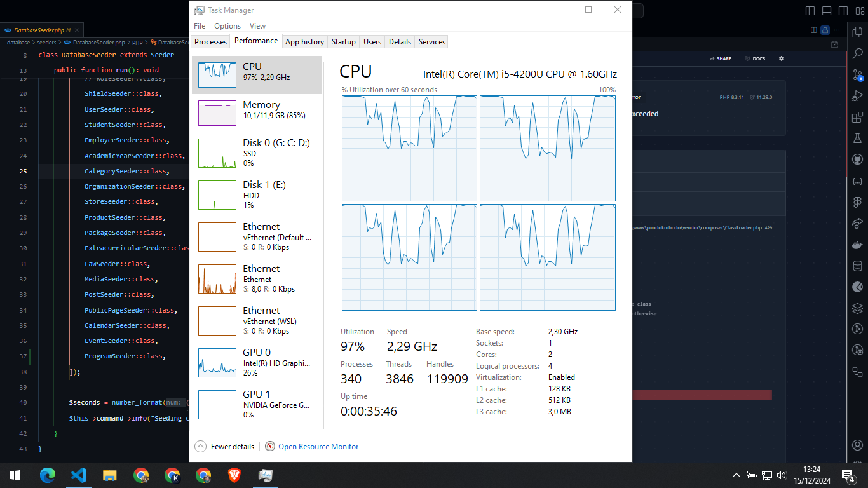Open Source Control in VS Code activity bar

tap(857, 75)
